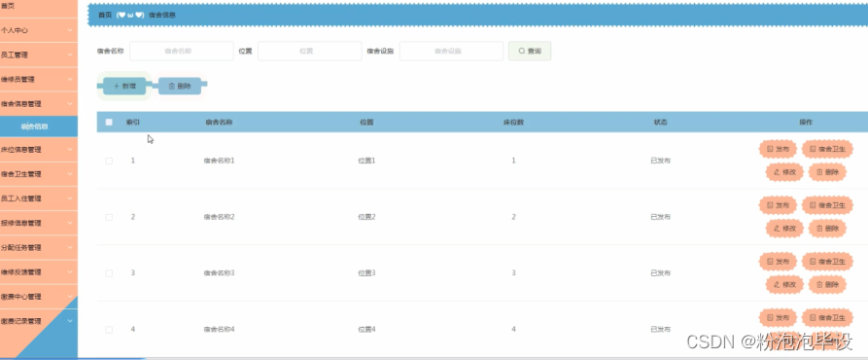Click the 床位数 column header
Viewport: 868px width, 360px height.
[x=513, y=122]
